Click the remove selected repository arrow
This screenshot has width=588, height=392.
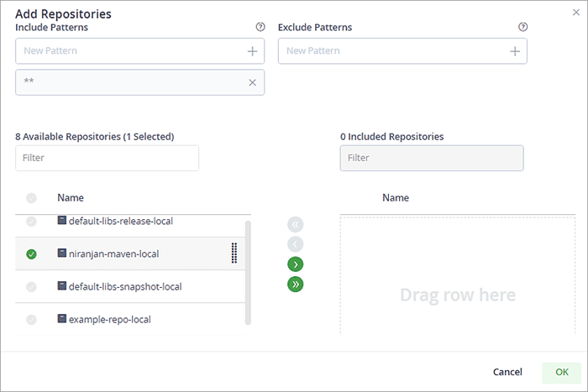tap(295, 244)
